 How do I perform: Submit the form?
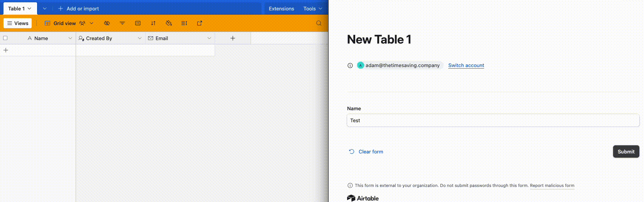[626, 151]
